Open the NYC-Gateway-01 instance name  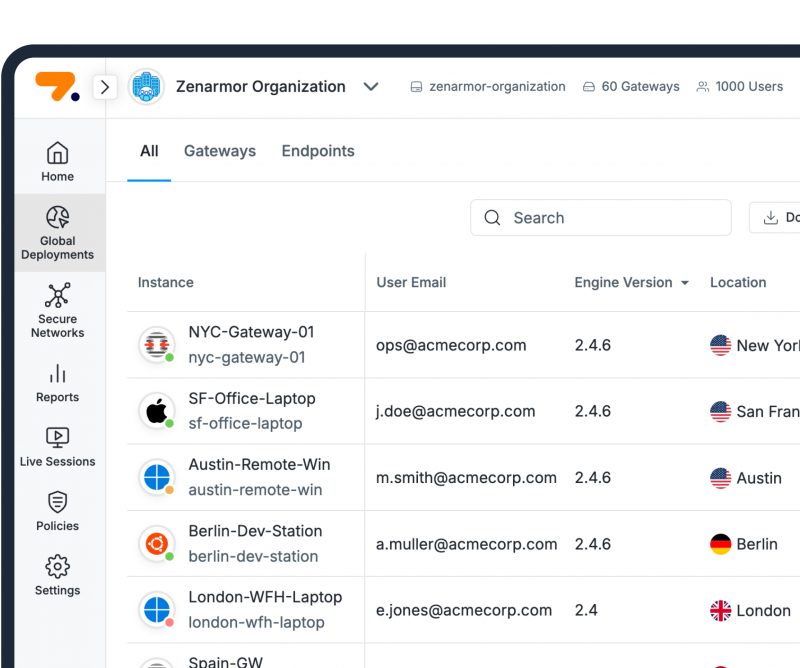pyautogui.click(x=252, y=332)
